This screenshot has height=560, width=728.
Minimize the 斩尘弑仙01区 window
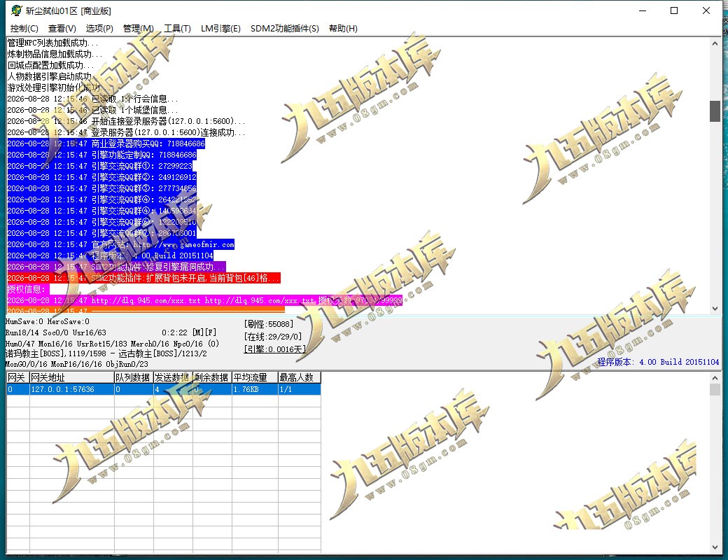[x=643, y=10]
